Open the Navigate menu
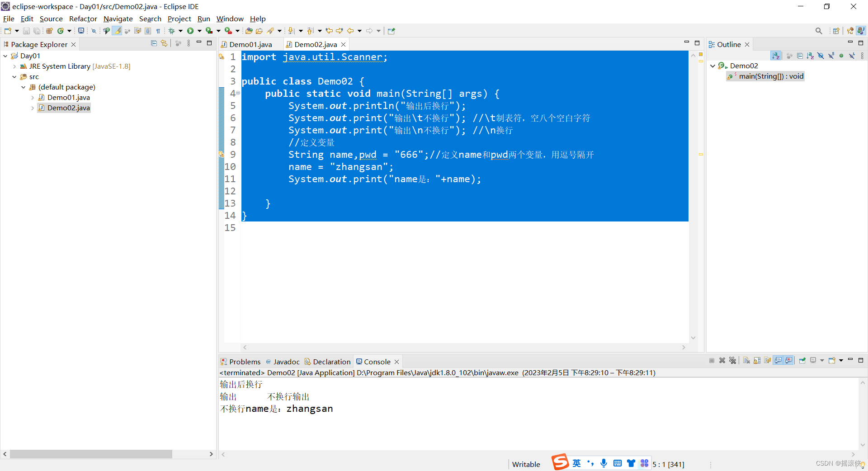The width and height of the screenshot is (868, 471). 118,19
